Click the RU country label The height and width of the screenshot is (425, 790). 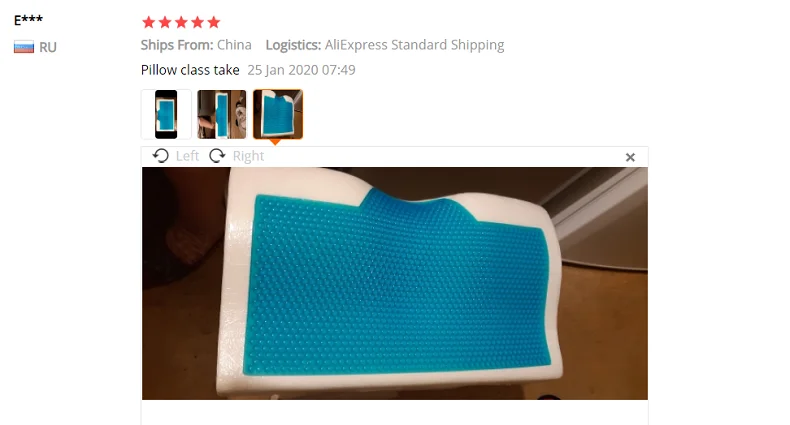(48, 47)
